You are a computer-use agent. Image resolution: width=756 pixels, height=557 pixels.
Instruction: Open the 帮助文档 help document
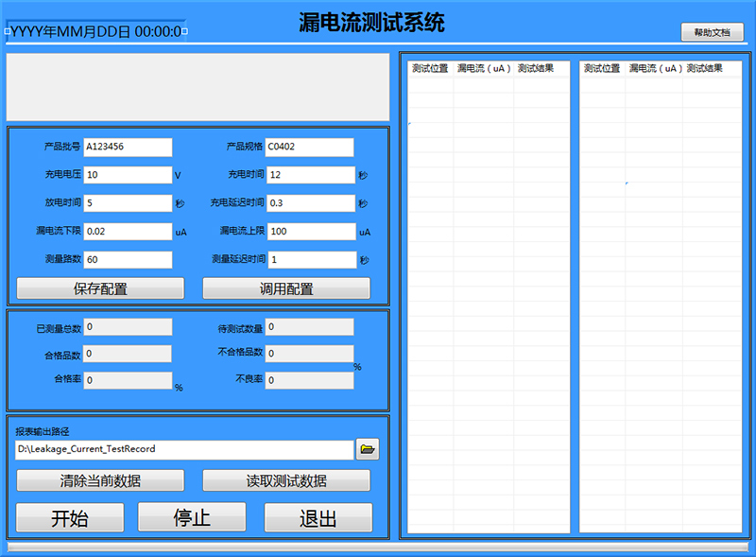pos(712,32)
